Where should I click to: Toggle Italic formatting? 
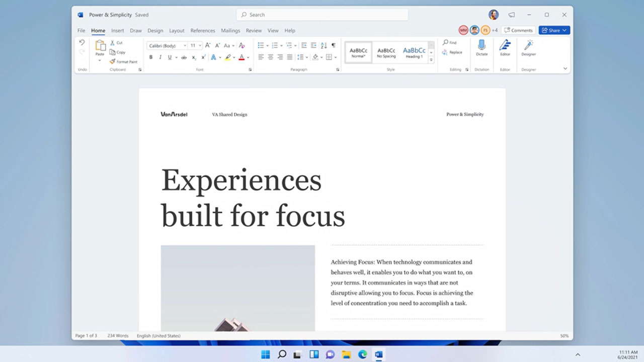tap(160, 57)
